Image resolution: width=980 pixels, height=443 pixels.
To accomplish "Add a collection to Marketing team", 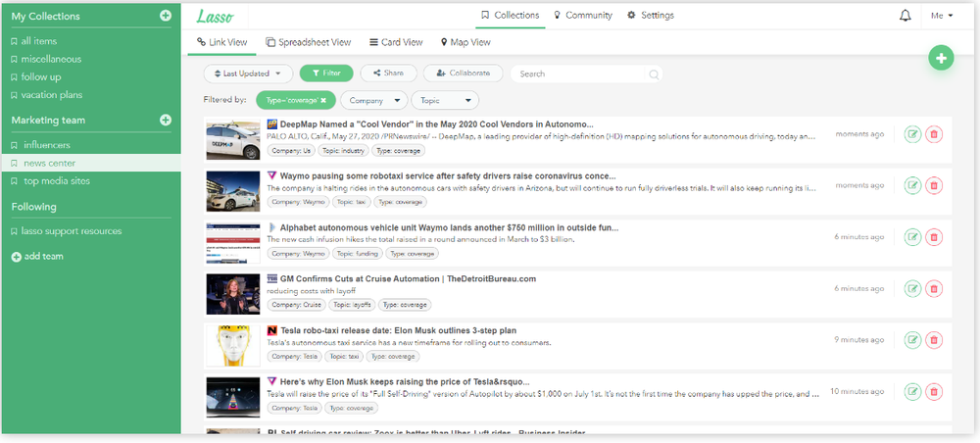I will tap(166, 120).
